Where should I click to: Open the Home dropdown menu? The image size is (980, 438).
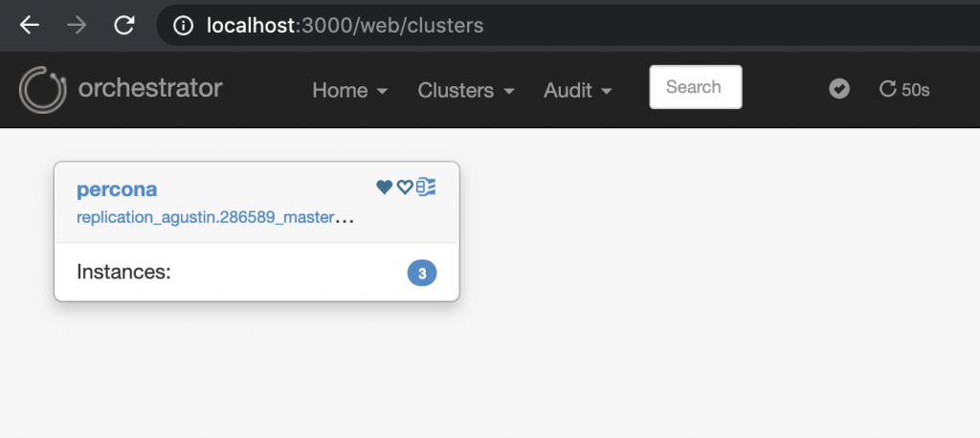click(349, 90)
